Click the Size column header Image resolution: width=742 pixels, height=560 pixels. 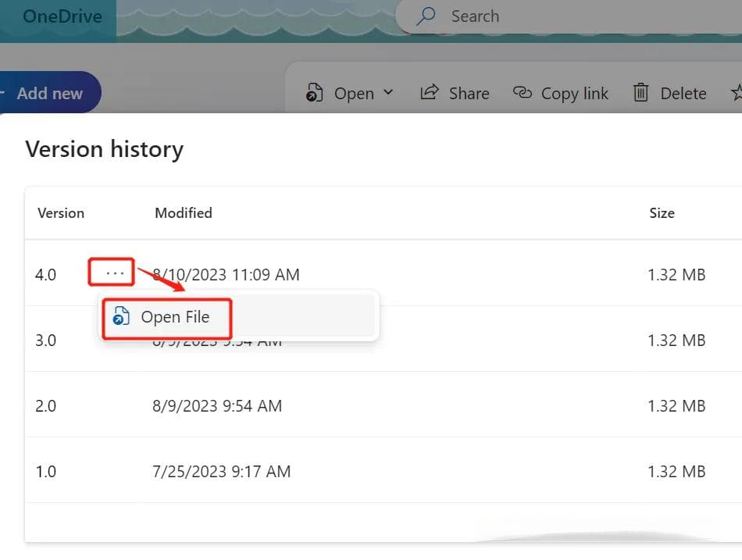(x=662, y=213)
